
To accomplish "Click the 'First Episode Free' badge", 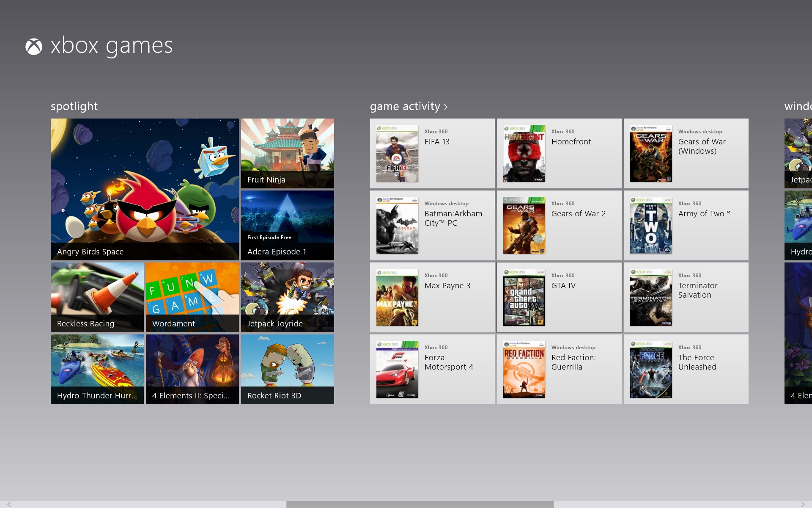I will click(x=269, y=237).
